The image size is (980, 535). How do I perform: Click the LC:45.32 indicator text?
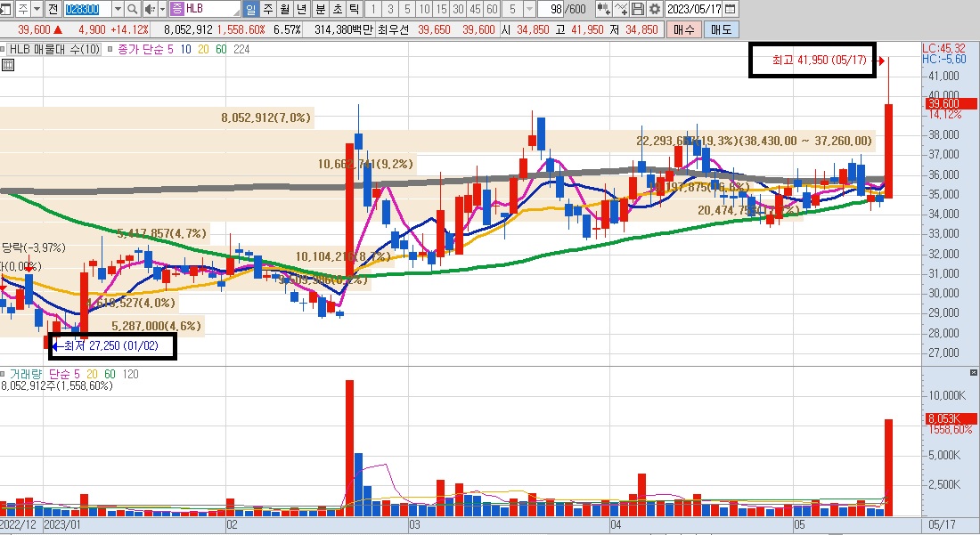[943, 48]
